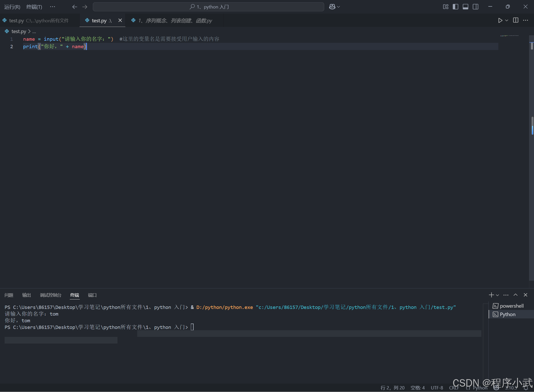Go forward with right arrow navigation
The image size is (534, 392).
click(85, 7)
